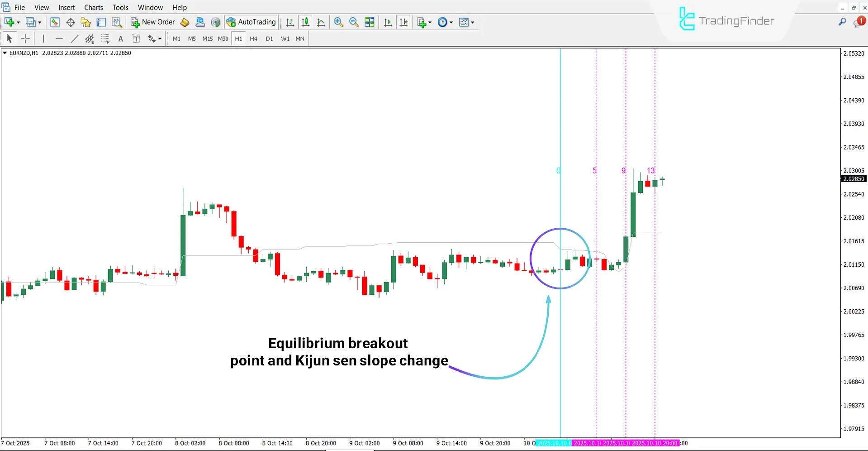Open the Charts menu

pyautogui.click(x=93, y=7)
